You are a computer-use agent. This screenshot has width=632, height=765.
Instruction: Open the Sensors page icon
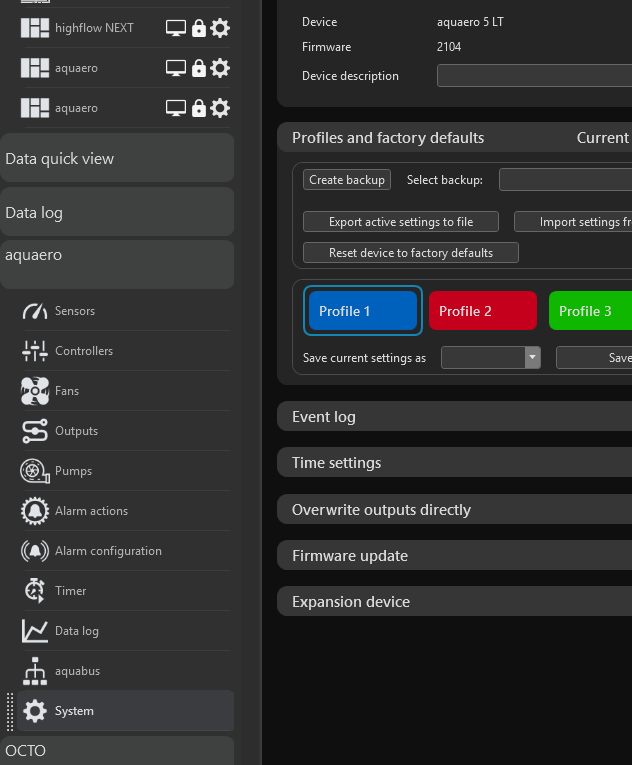point(35,311)
